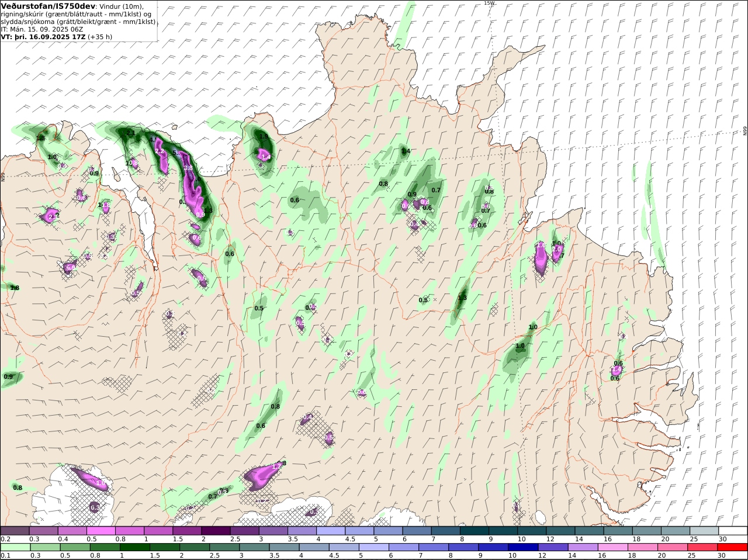Click the dark plum swatch labeled 2 in top row

[x=216, y=531]
